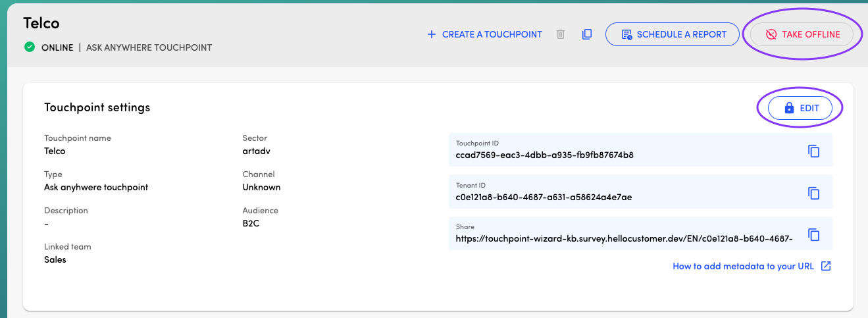Click the Touchpoint settings heading
868x318 pixels.
pos(97,107)
